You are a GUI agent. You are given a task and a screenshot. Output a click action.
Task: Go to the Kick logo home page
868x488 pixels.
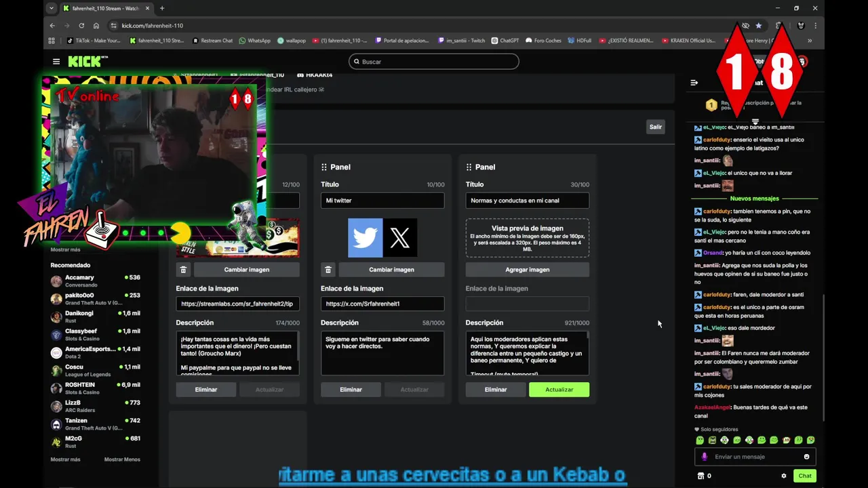click(x=88, y=62)
